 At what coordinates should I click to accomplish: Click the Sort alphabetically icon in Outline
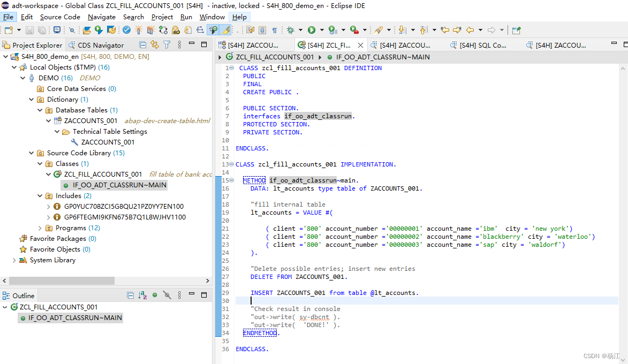pyautogui.click(x=142, y=295)
